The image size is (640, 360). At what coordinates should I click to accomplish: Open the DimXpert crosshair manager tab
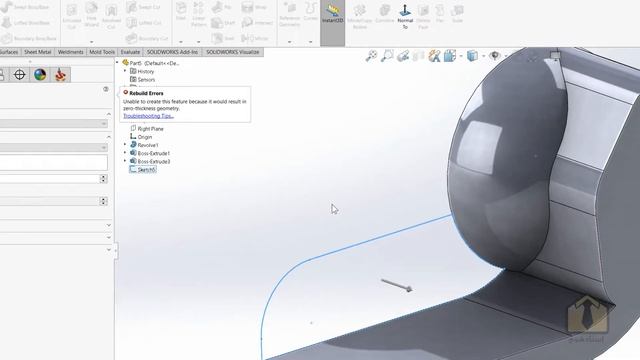point(19,75)
